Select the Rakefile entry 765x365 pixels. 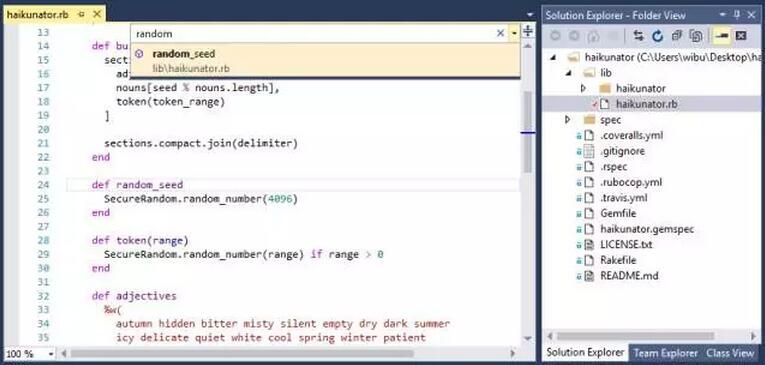click(618, 260)
